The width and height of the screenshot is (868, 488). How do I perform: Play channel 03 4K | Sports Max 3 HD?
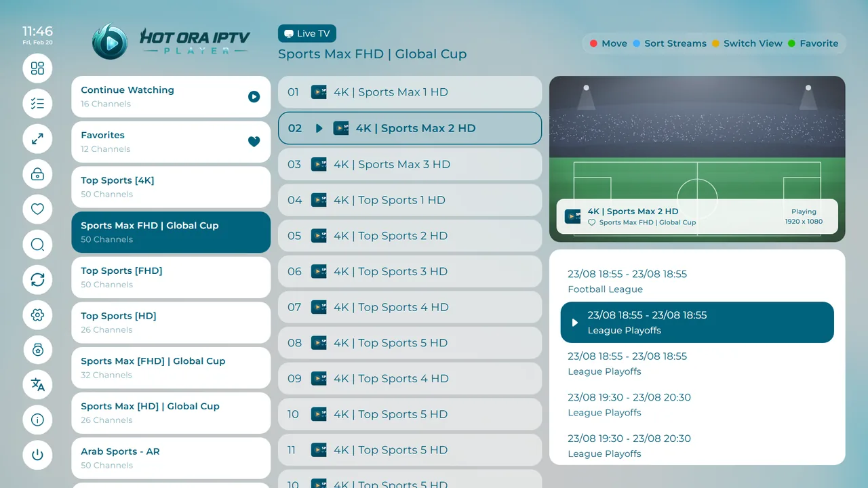[410, 164]
